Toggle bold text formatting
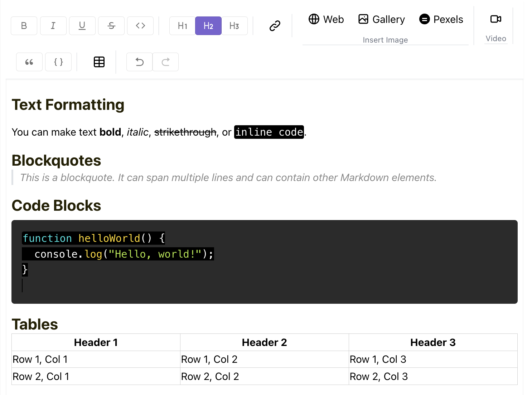The image size is (532, 395). (24, 25)
